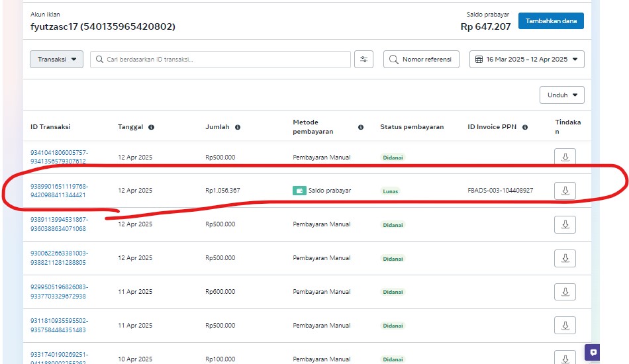Click the Nomor referensi search button
This screenshot has height=364, width=629.
point(421,60)
